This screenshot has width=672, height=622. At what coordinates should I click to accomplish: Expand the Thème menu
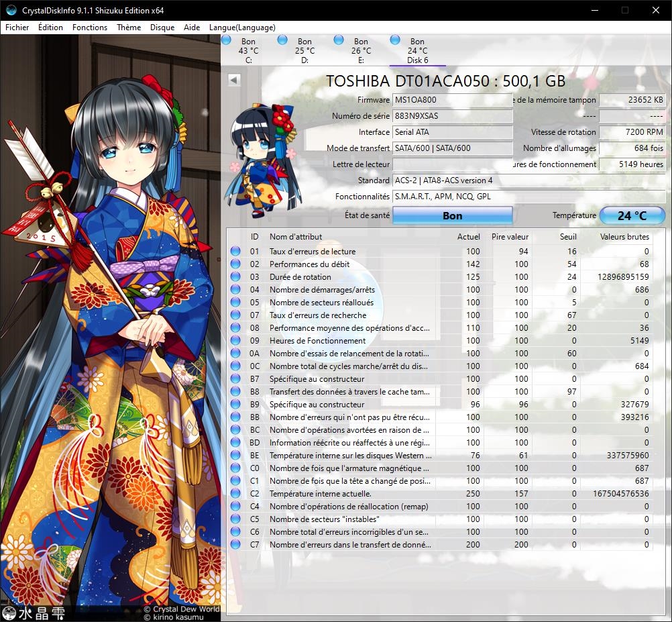point(129,28)
